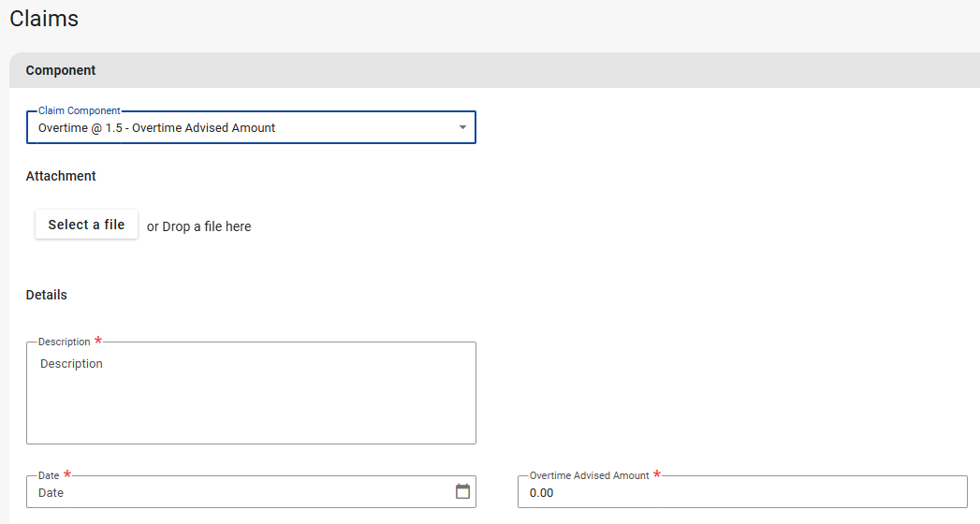Image resolution: width=980 pixels, height=524 pixels.
Task: Click the Attachment section label
Action: tap(61, 176)
